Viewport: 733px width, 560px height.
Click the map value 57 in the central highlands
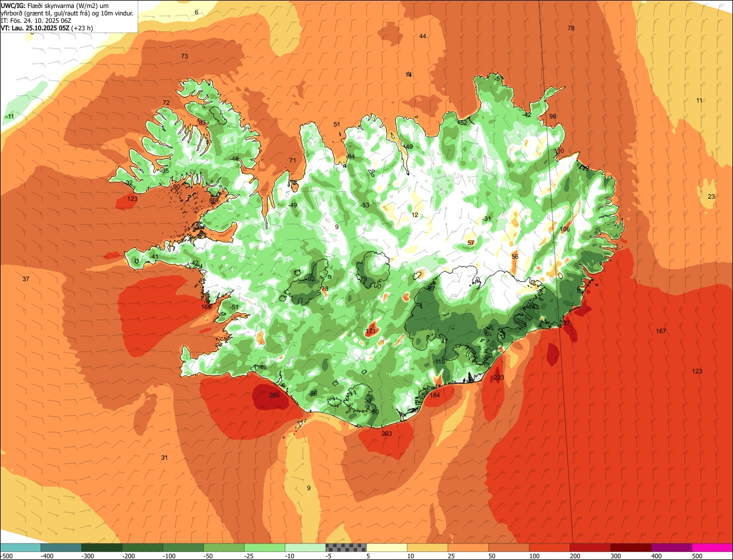click(x=471, y=243)
